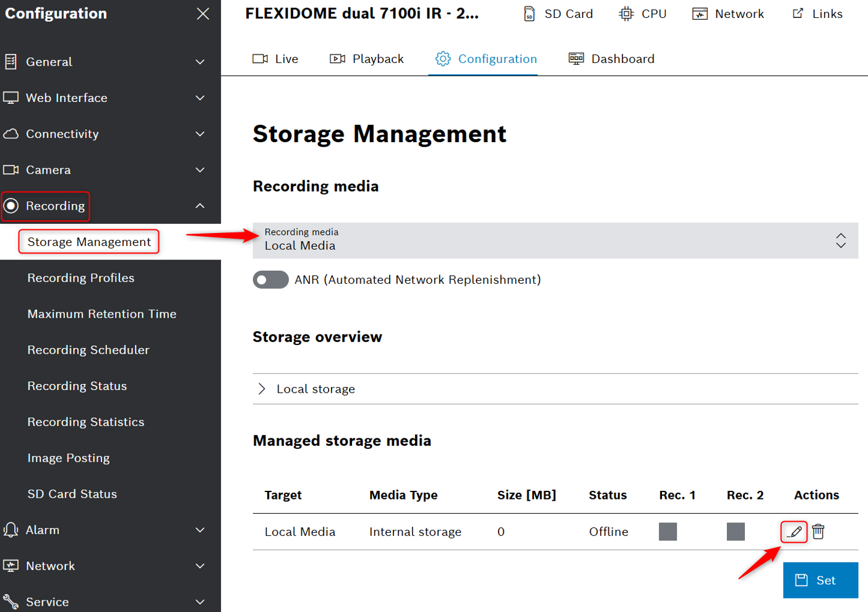868x612 pixels.
Task: Close the Configuration sidebar panel
Action: 203,14
